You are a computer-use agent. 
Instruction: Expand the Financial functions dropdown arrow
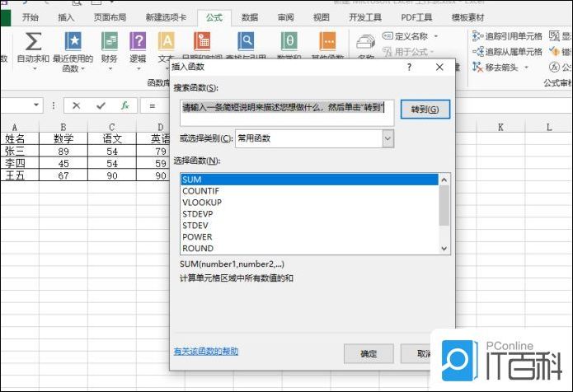(x=110, y=69)
